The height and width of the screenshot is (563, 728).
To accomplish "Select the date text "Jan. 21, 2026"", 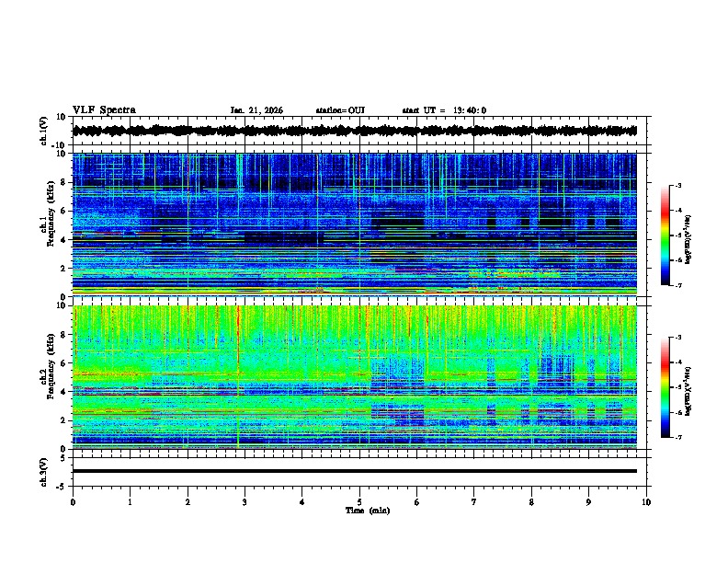I will point(256,110).
